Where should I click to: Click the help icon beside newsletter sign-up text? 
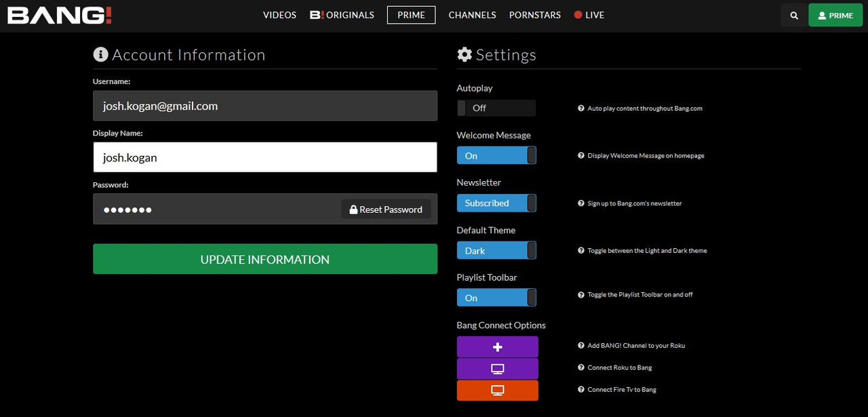[x=581, y=203]
